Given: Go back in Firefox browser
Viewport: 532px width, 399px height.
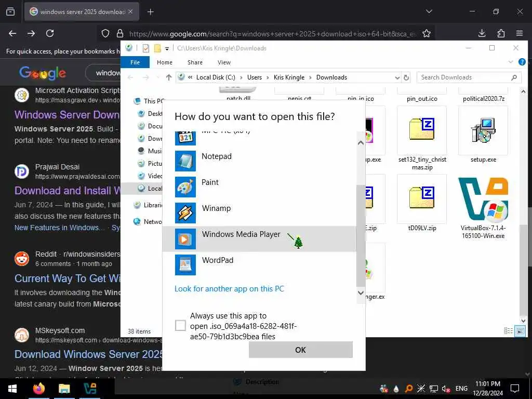Looking at the screenshot, I should pos(12,33).
